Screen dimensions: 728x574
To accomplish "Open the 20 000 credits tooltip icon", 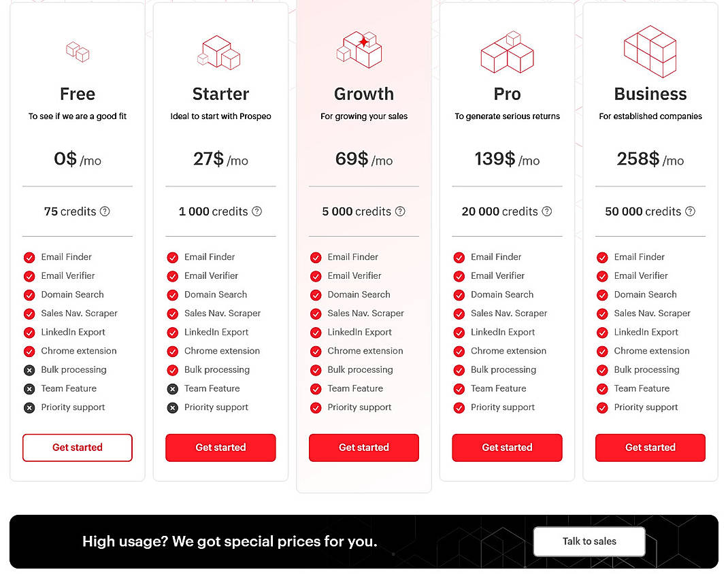I will tap(547, 212).
